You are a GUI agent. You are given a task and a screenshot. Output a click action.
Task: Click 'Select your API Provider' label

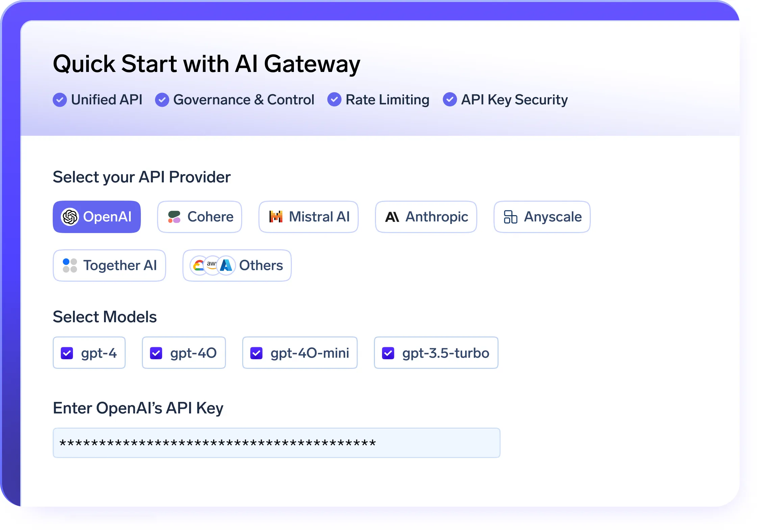(142, 177)
